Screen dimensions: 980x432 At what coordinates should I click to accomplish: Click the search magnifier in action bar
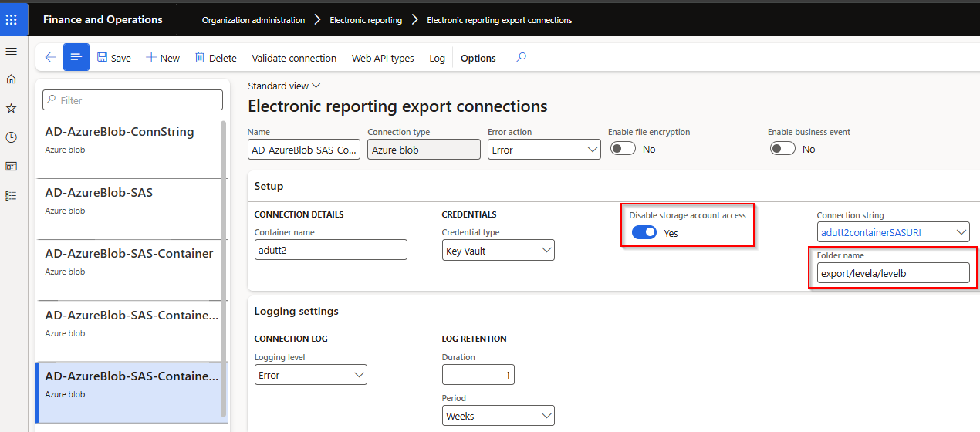(521, 58)
